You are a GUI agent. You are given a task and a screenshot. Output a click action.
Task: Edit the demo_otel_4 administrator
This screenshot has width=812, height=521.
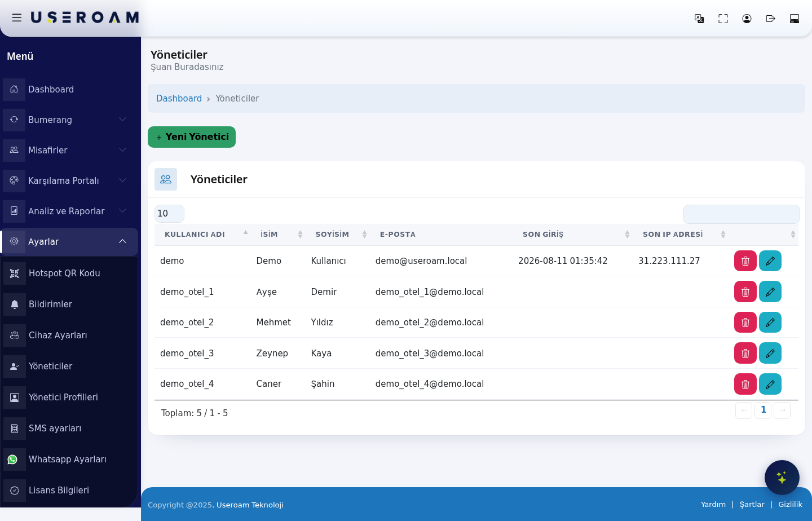tap(770, 384)
